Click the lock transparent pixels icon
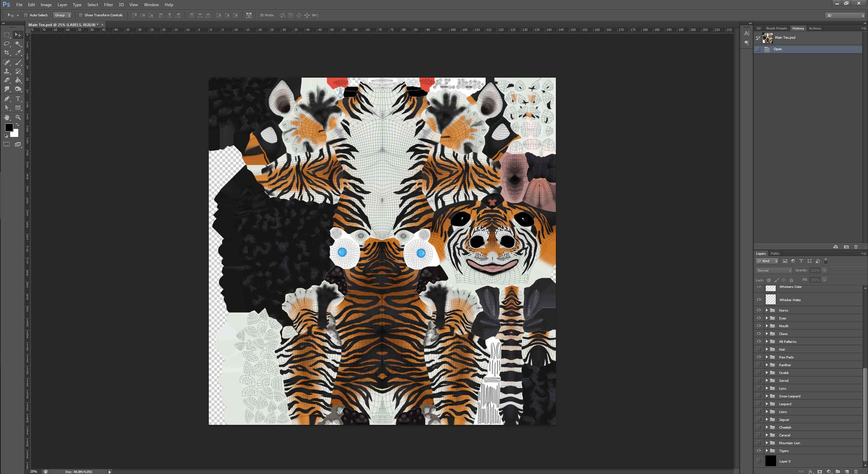Screen dimensions: 868x474 pyautogui.click(x=769, y=280)
